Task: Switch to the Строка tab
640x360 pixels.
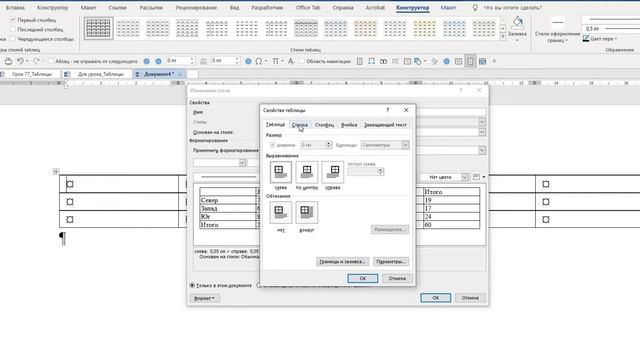Action: point(300,124)
